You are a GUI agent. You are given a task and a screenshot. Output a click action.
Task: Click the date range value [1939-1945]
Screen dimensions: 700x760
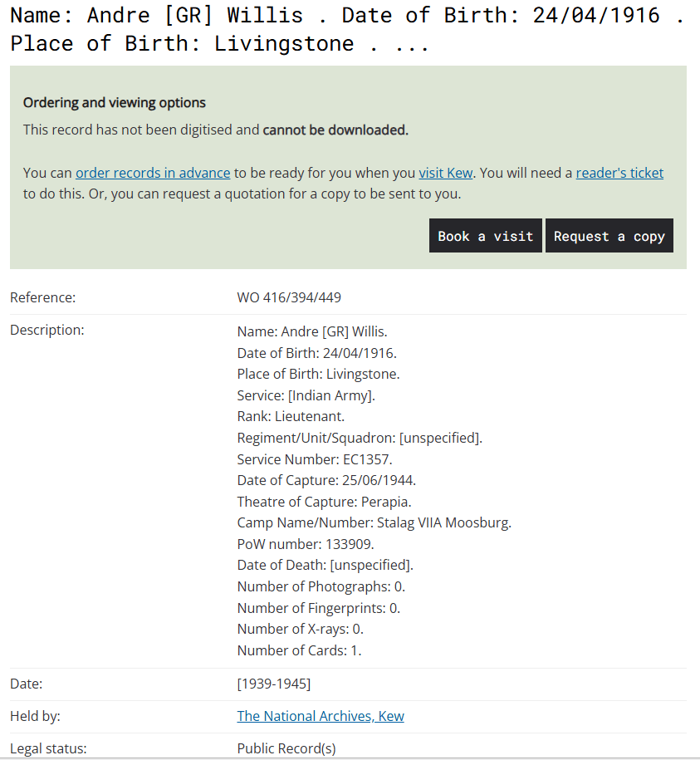[274, 684]
